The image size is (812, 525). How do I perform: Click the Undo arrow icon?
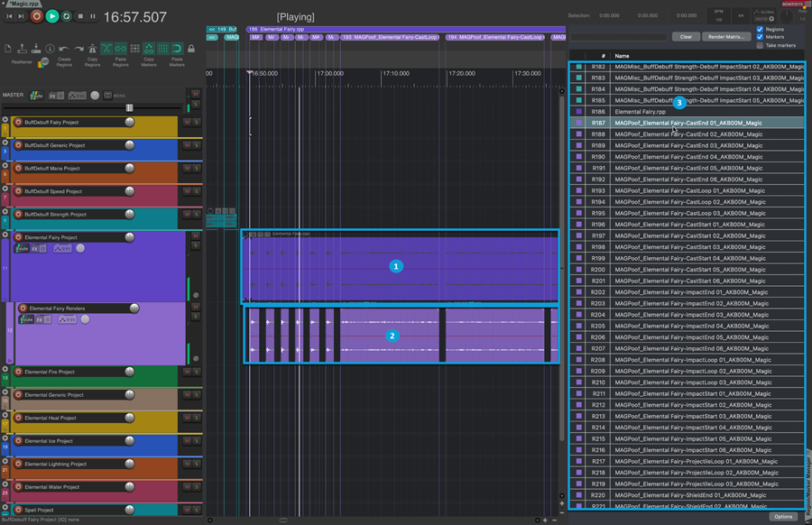click(63, 49)
